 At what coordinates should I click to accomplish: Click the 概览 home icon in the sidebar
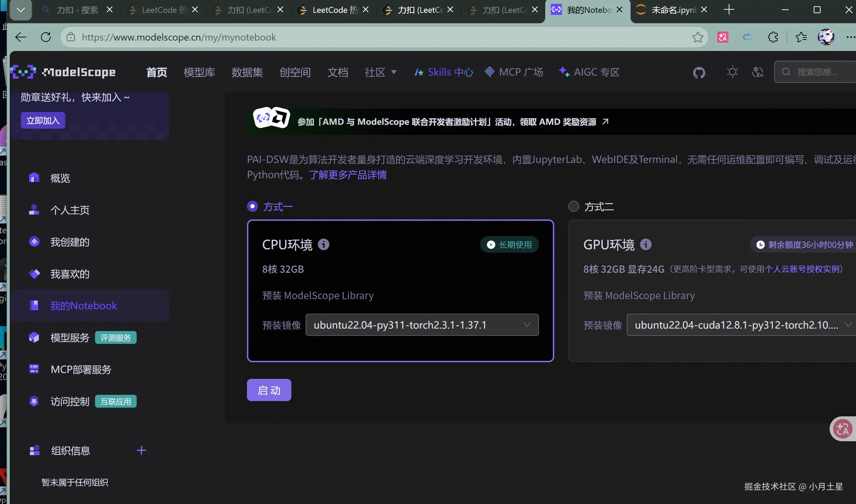click(x=34, y=178)
